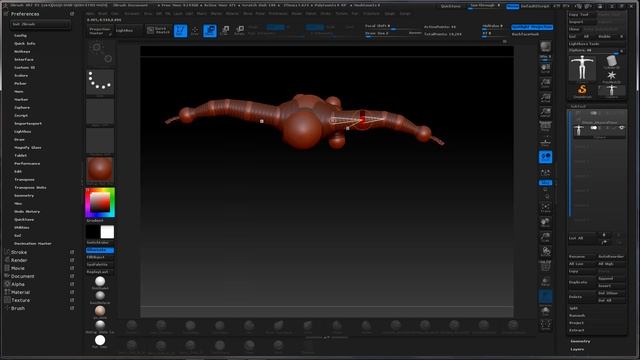Screen dimensions: 640x360
Task: Activate the Edit mode button
Action: tap(180, 31)
